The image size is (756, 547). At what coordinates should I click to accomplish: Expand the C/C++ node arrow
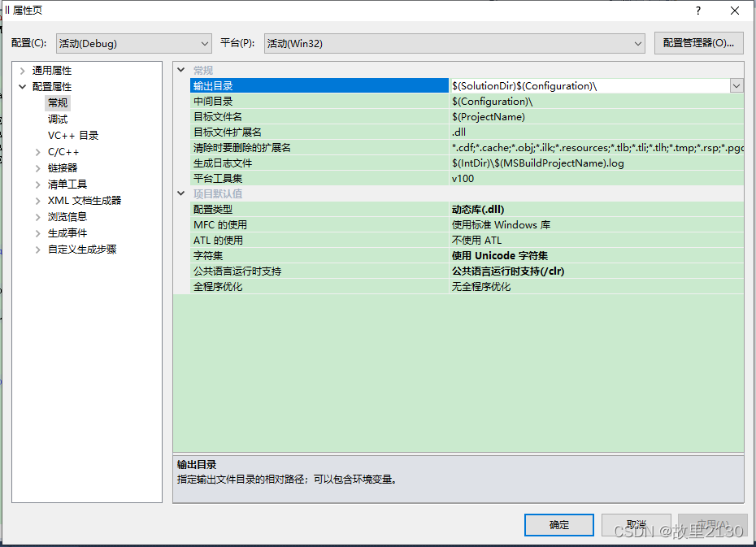coord(37,152)
